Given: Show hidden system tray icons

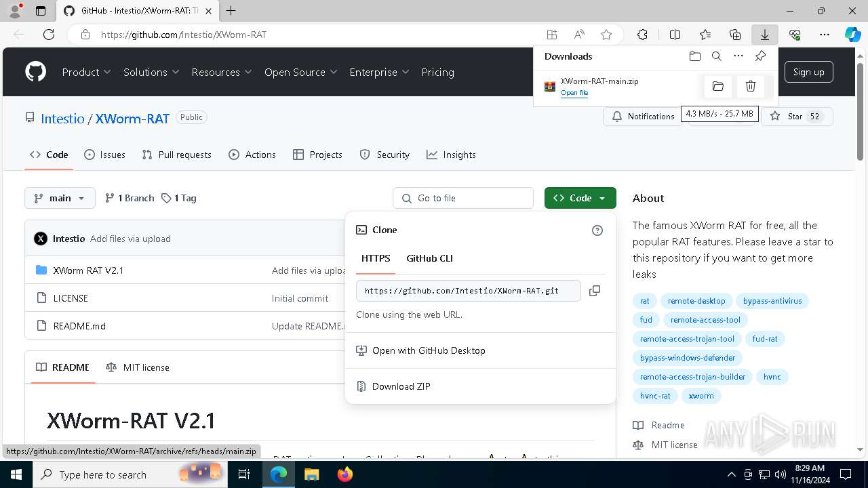Looking at the screenshot, I should pyautogui.click(x=731, y=474).
